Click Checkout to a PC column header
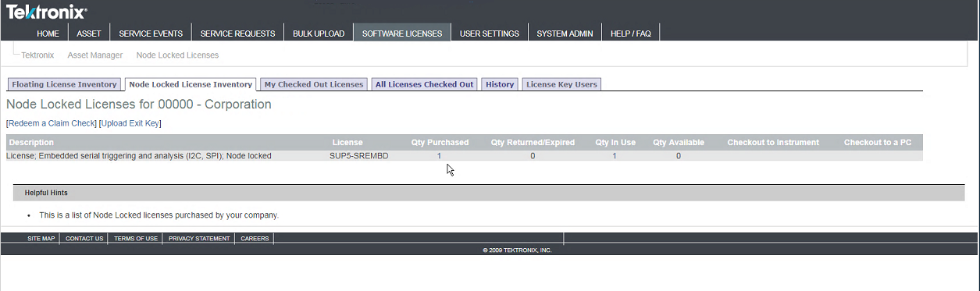Screen dimensions: 980x291 878,143
